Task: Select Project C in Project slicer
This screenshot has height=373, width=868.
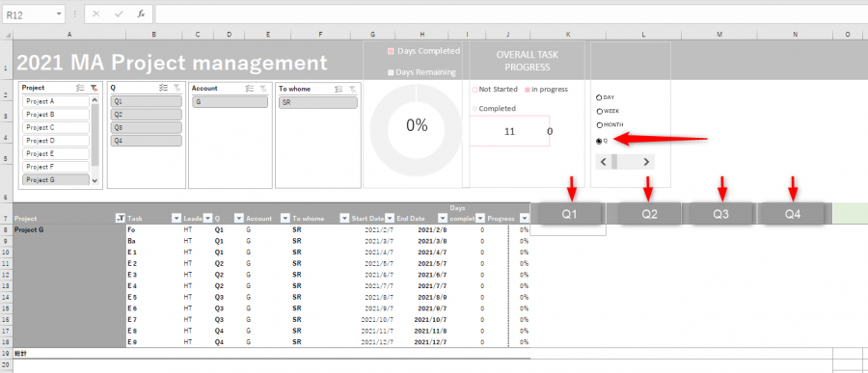Action: point(56,127)
